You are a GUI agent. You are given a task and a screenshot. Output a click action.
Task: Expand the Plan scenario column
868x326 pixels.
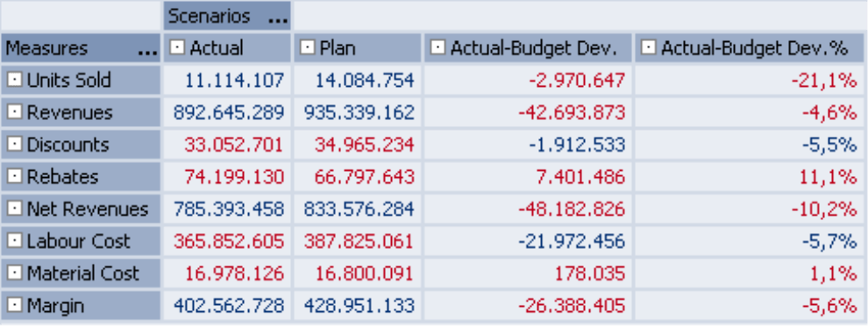pyautogui.click(x=307, y=47)
